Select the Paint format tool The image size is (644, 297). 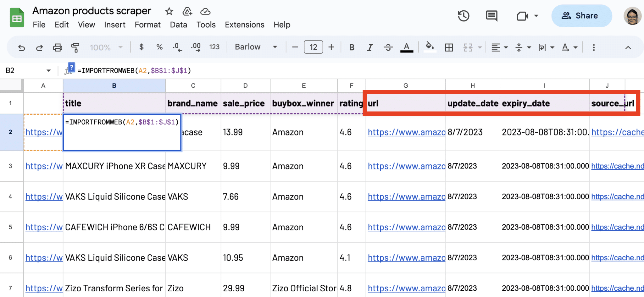click(x=75, y=47)
